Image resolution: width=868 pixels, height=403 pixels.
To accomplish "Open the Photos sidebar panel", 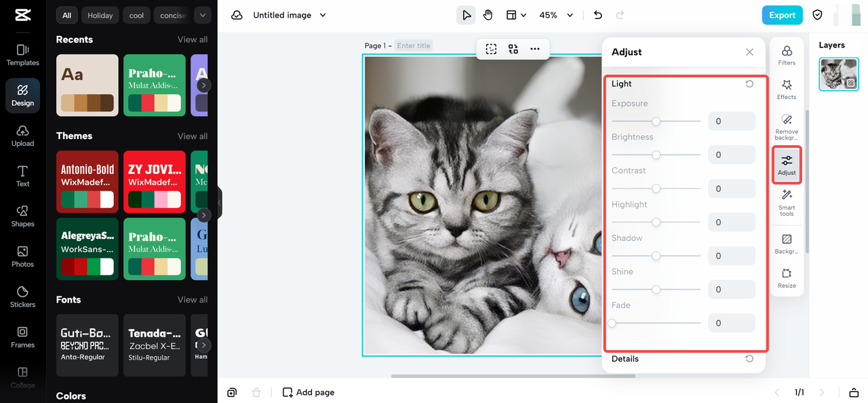I will 22,256.
